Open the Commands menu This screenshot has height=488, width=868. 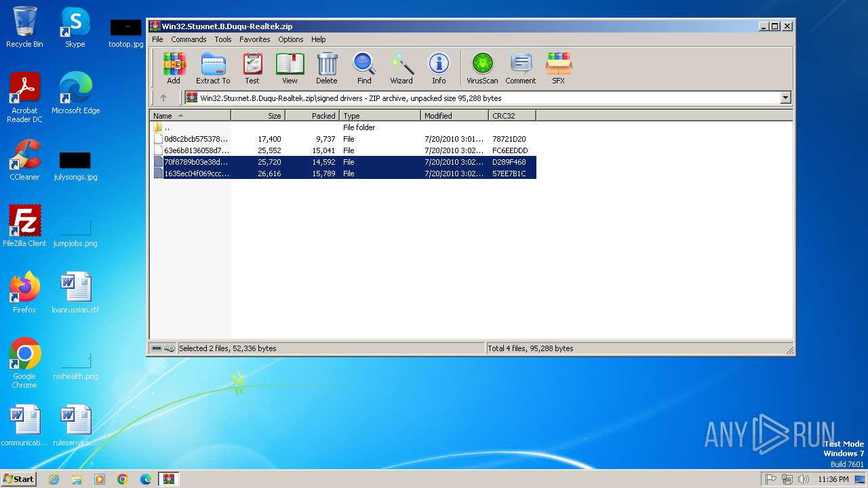(189, 39)
